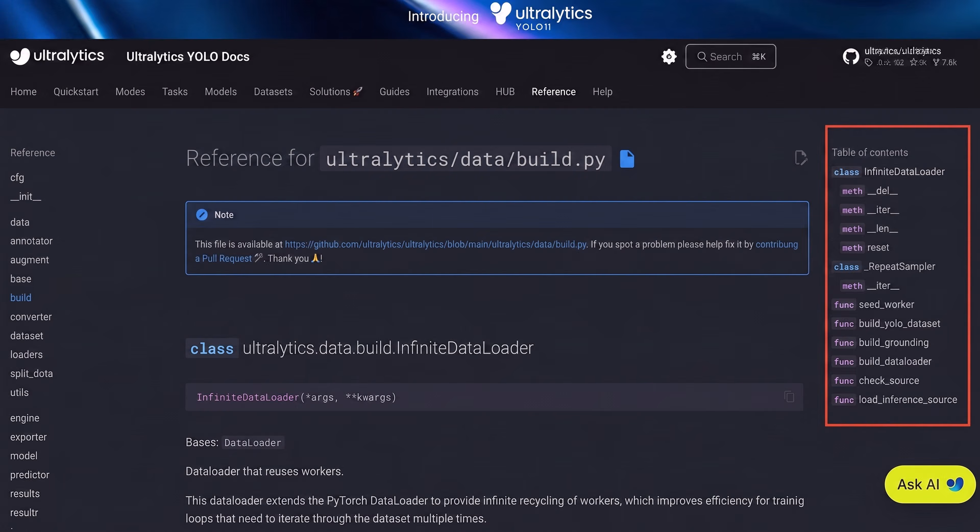
Task: Toggle the color theme brightness icon
Action: tap(669, 56)
